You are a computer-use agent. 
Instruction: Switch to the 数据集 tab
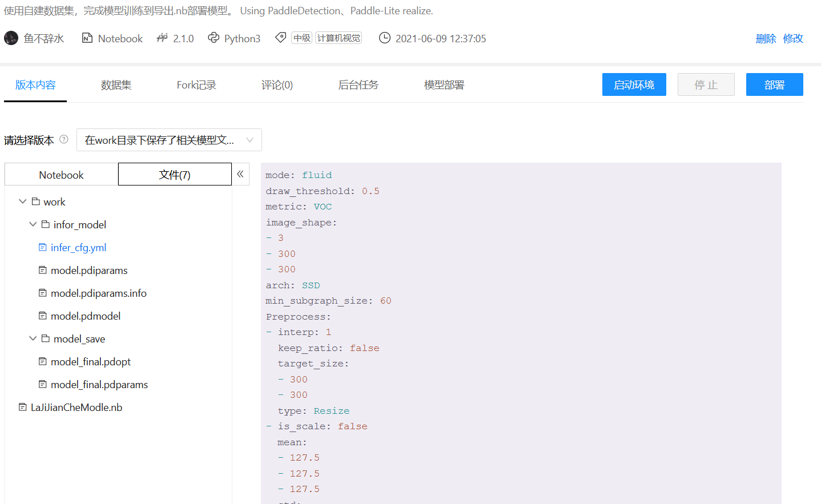click(116, 84)
